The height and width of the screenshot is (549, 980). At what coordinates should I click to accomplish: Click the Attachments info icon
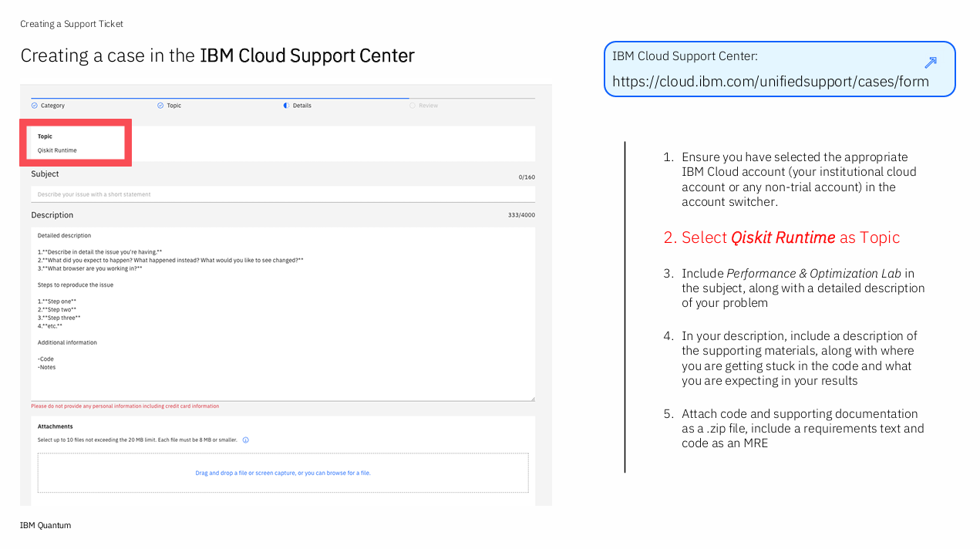point(246,440)
